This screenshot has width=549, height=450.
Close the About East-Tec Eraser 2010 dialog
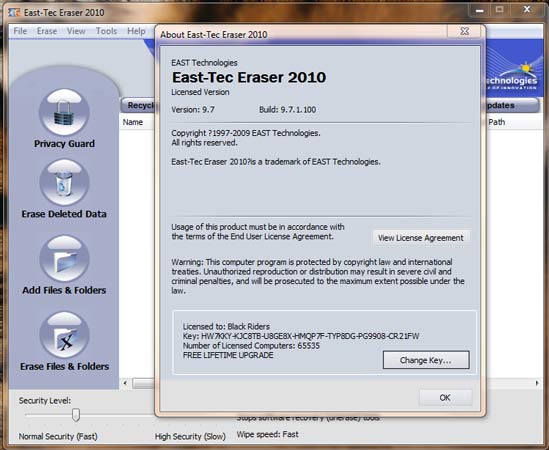coord(465,31)
